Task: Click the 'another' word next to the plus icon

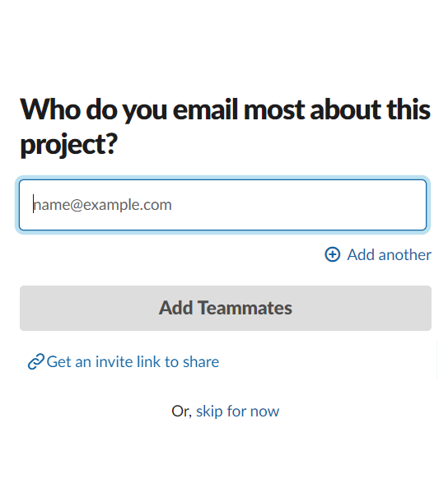Action: 404,255
